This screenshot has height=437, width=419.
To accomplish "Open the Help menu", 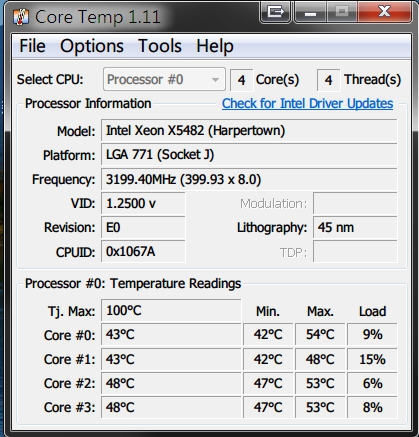I will pos(215,46).
